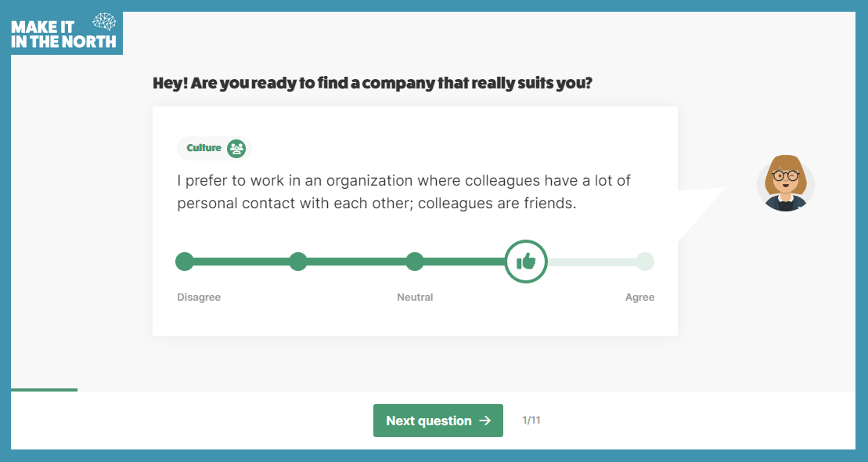This screenshot has width=868, height=462.
Task: Click the winking woman avatar
Action: (785, 182)
